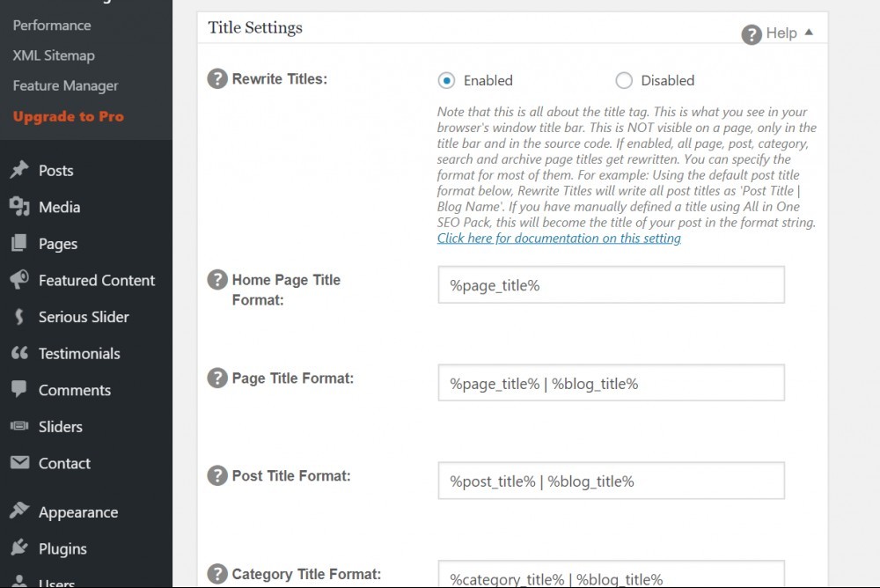Focus the Post Title Format field

click(612, 481)
